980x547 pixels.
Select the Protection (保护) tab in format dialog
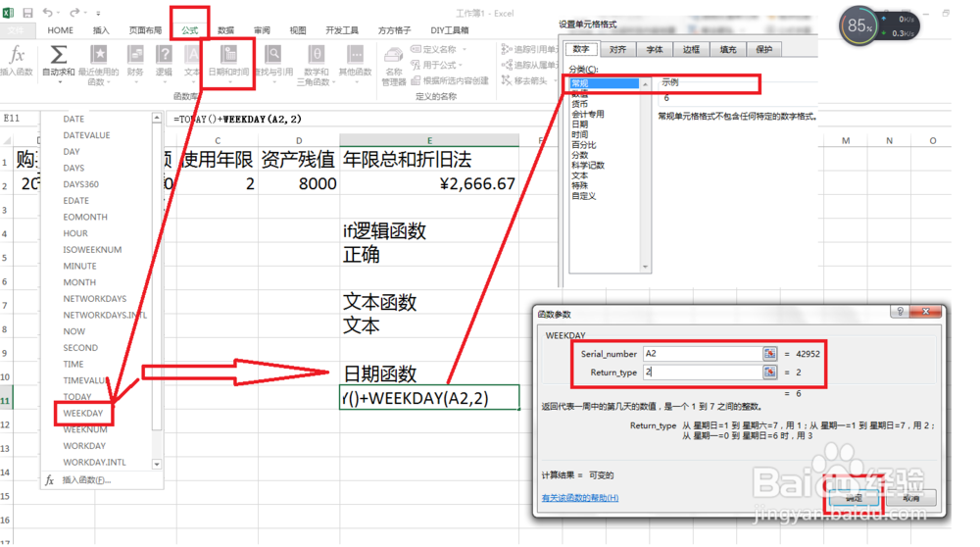pyautogui.click(x=763, y=49)
